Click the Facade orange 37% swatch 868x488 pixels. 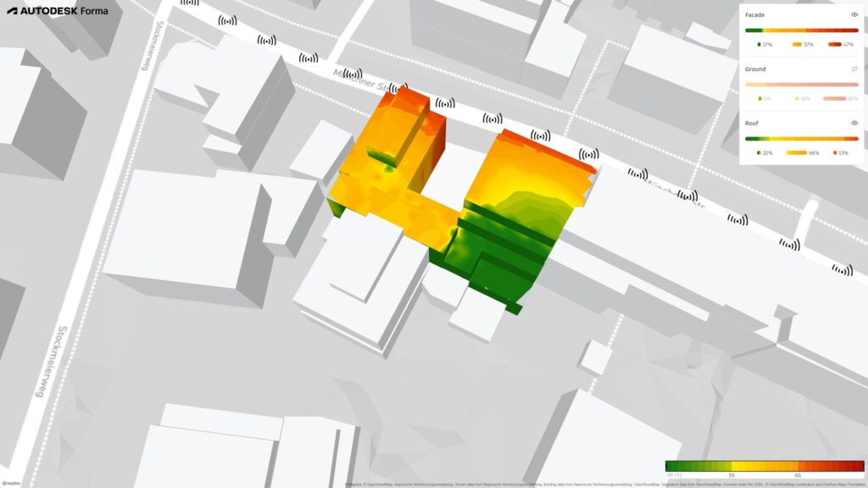(x=797, y=44)
